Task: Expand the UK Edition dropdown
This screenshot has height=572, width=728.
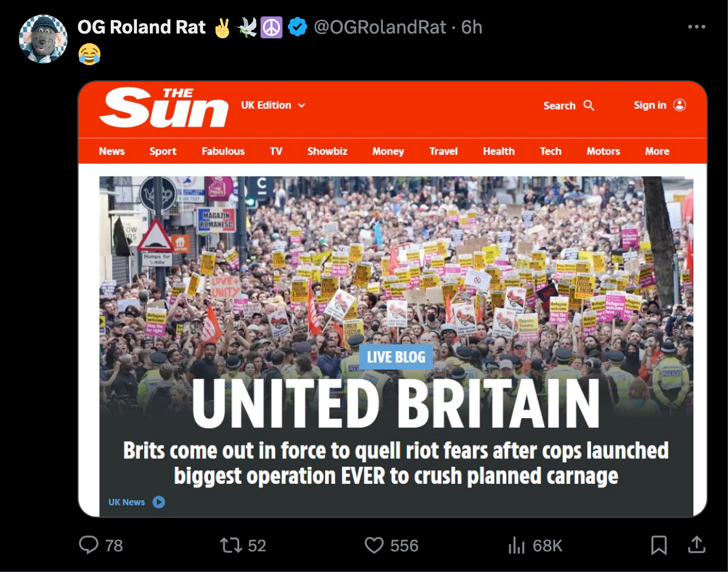Action: [x=273, y=105]
